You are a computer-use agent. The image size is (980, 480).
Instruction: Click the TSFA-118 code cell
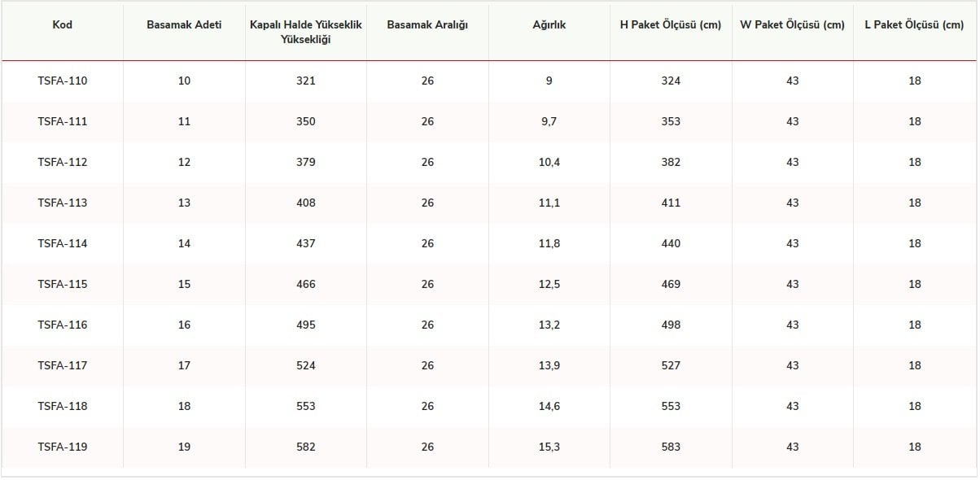point(63,406)
